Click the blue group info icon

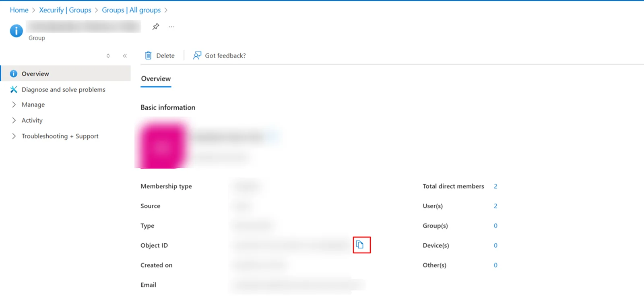(16, 31)
